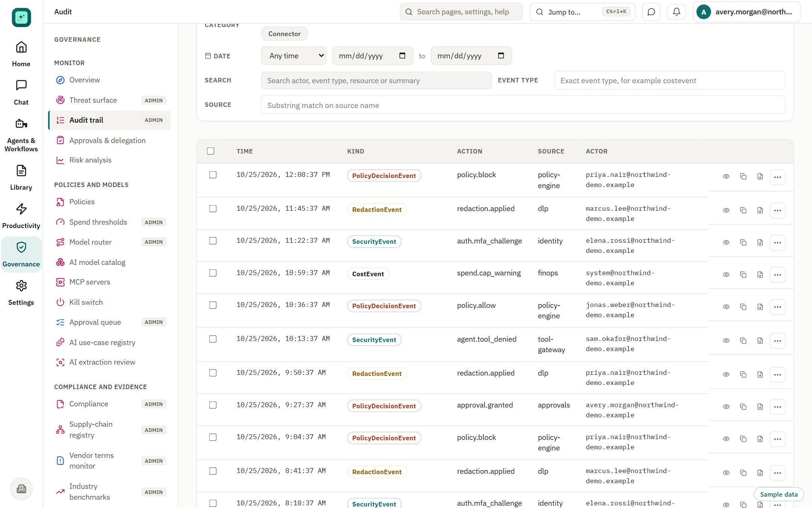Copy the agent.tool_denied event row
Viewport: 812px width, 508px height.
click(743, 341)
